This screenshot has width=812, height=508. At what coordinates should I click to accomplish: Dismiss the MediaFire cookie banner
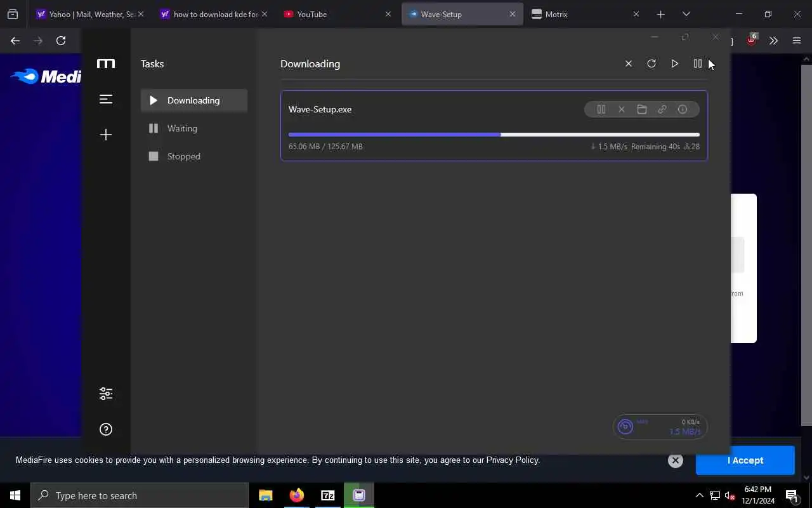coord(676,460)
